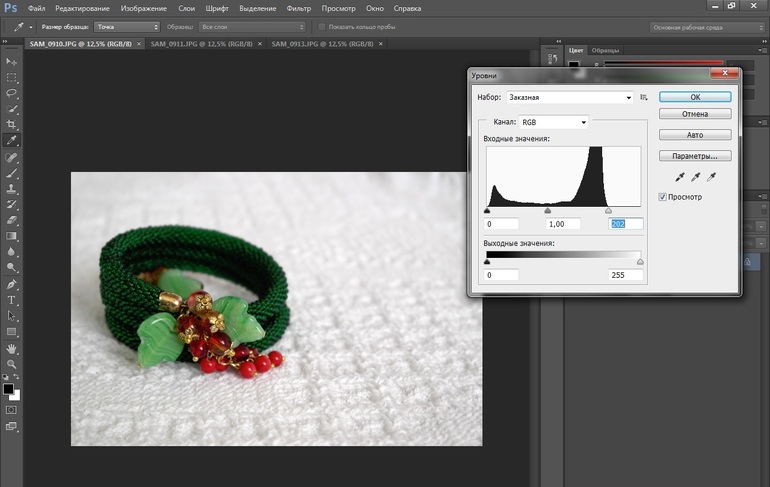Image resolution: width=770 pixels, height=487 pixels.
Task: Click the midtone gray input slider handle
Action: [x=548, y=211]
